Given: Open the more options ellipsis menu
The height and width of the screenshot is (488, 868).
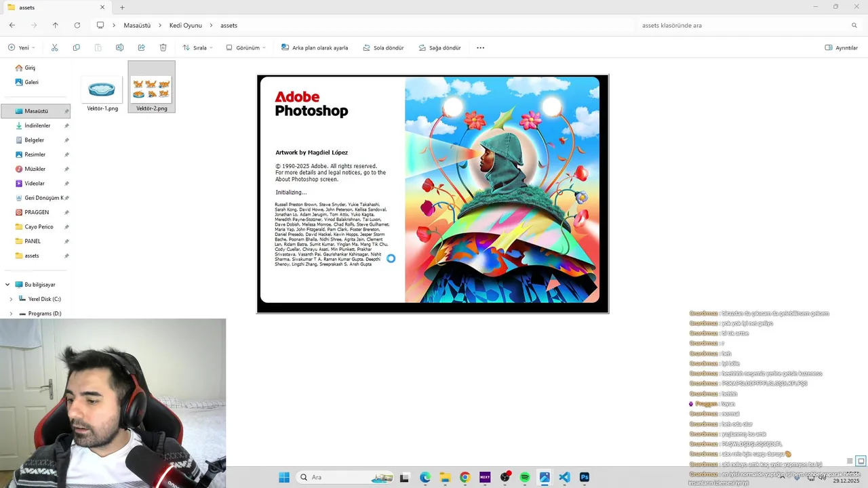Looking at the screenshot, I should pyautogui.click(x=481, y=48).
